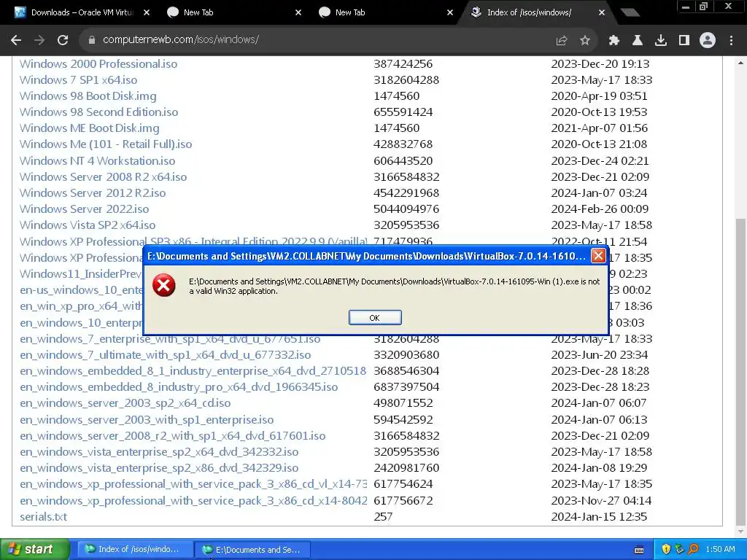Open Windows 7 SP1 x64.iso link
747x560 pixels.
(78, 80)
